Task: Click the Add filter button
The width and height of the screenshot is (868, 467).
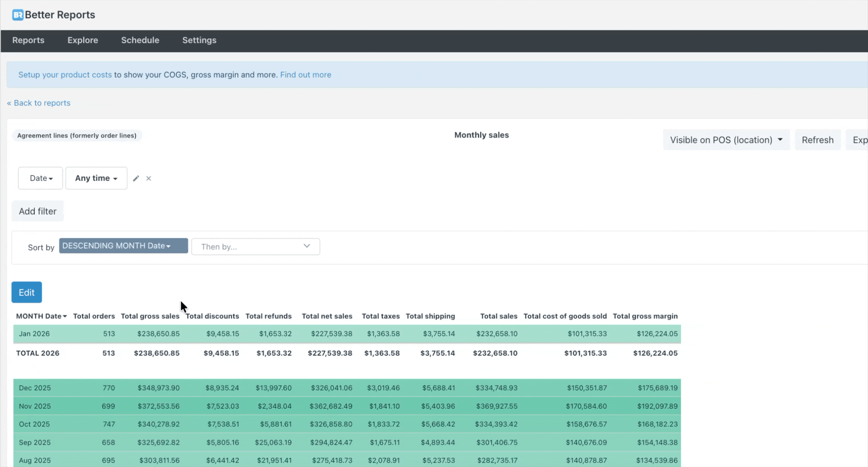Action: coord(38,211)
